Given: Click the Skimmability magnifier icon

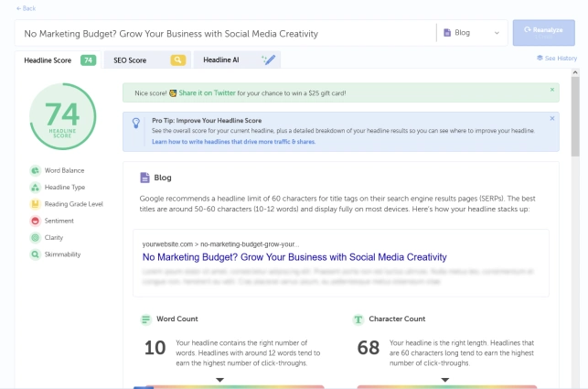Looking at the screenshot, I should pos(35,254).
